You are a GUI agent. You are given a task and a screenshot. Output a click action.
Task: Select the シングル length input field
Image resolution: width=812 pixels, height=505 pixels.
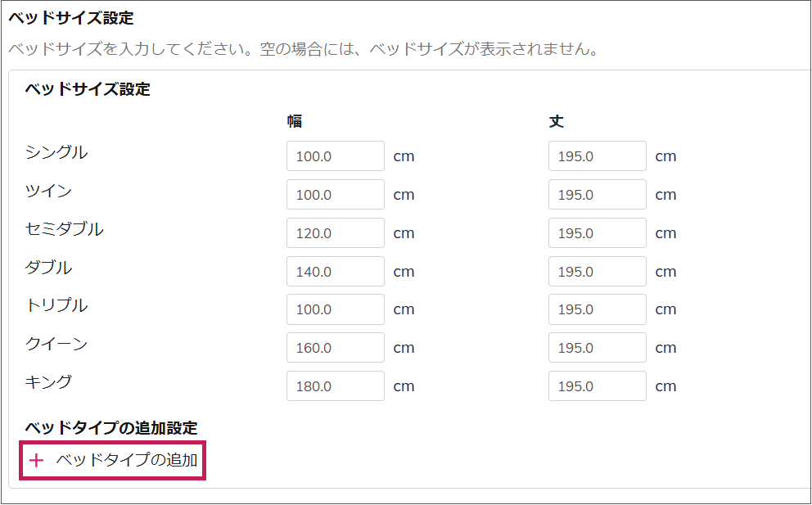[598, 156]
